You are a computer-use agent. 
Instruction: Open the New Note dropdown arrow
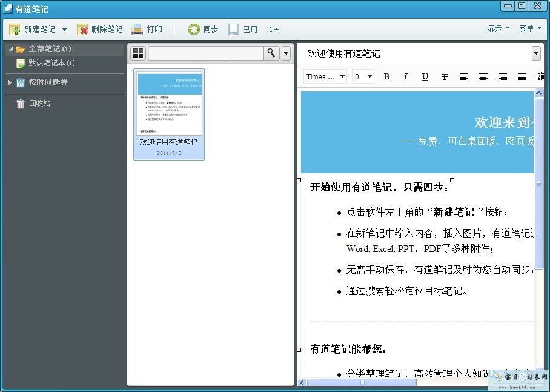click(64, 29)
